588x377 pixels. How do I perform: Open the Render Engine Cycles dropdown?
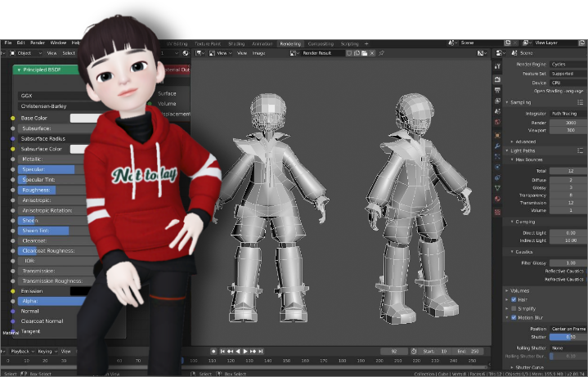pos(568,64)
